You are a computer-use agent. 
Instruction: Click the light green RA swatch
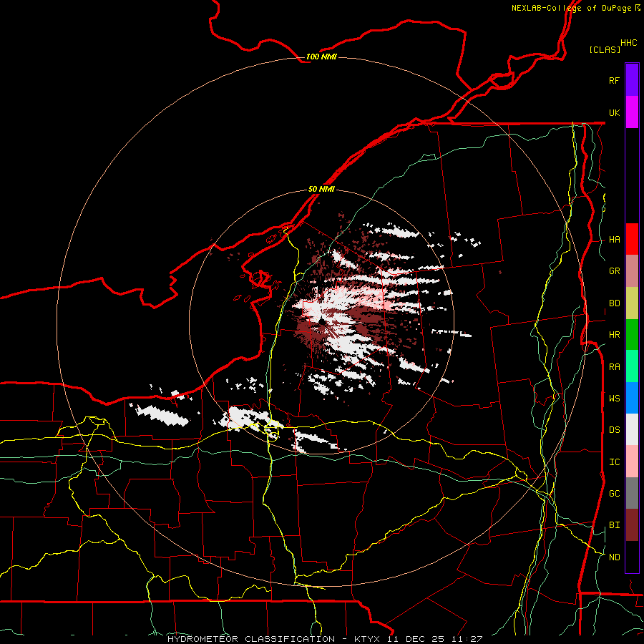[x=632, y=366]
